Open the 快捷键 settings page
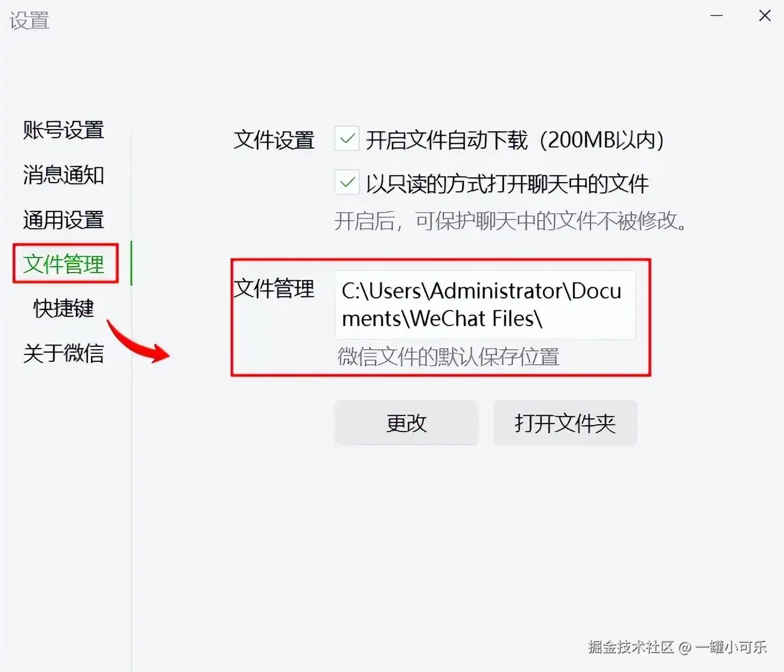 63,308
